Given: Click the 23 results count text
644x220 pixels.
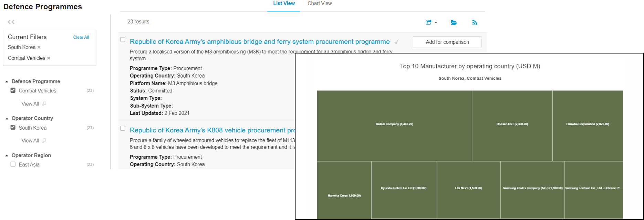Looking at the screenshot, I should (138, 22).
